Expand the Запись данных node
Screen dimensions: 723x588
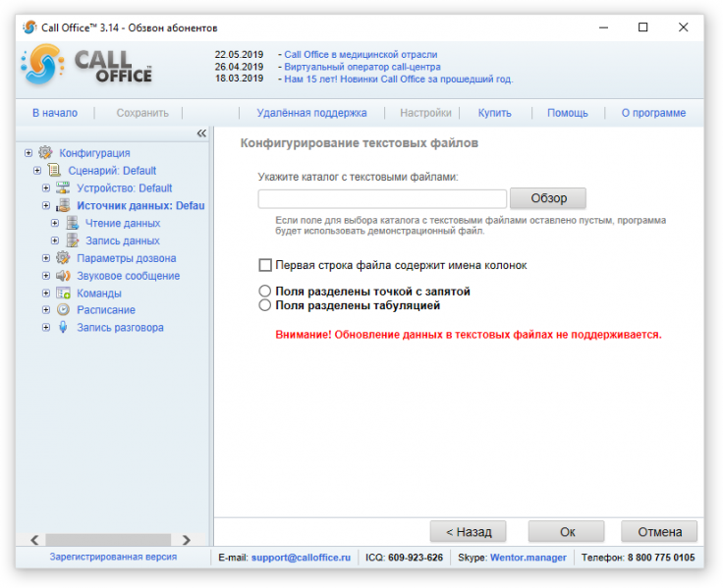point(55,241)
